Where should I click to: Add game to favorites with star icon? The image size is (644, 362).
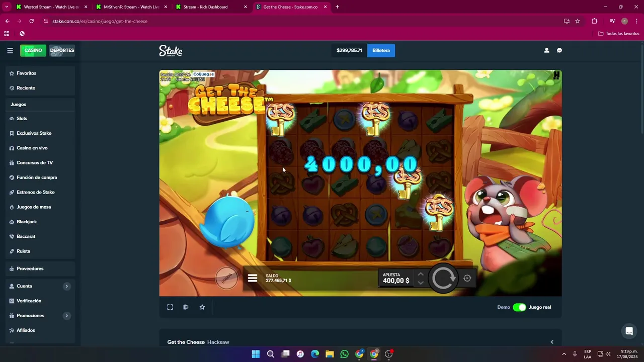click(x=202, y=307)
